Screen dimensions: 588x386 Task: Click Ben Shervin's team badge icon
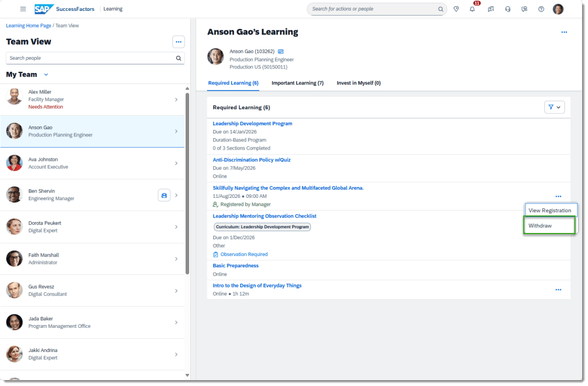pyautogui.click(x=164, y=195)
